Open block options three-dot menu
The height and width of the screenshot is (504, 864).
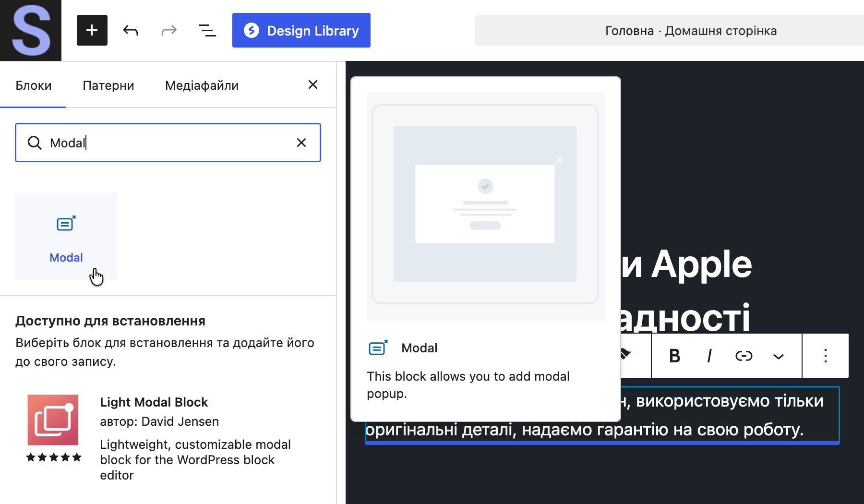(x=826, y=356)
